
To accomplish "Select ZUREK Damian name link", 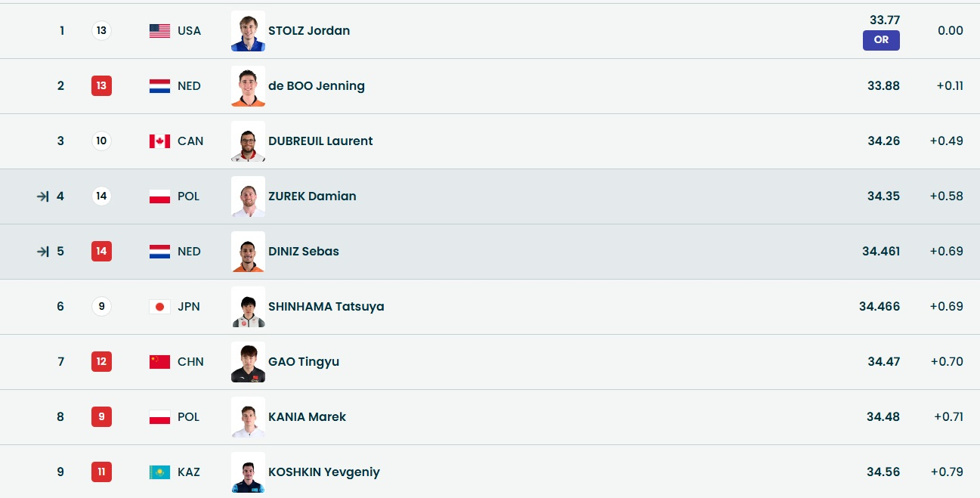I will (312, 196).
